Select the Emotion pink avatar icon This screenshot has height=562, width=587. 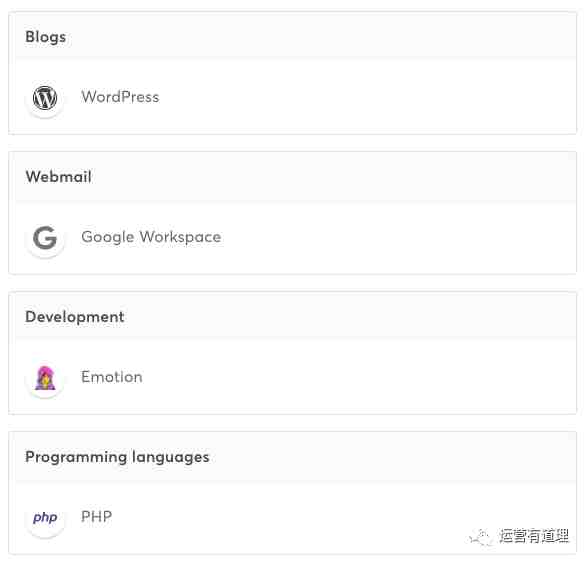coord(45,377)
